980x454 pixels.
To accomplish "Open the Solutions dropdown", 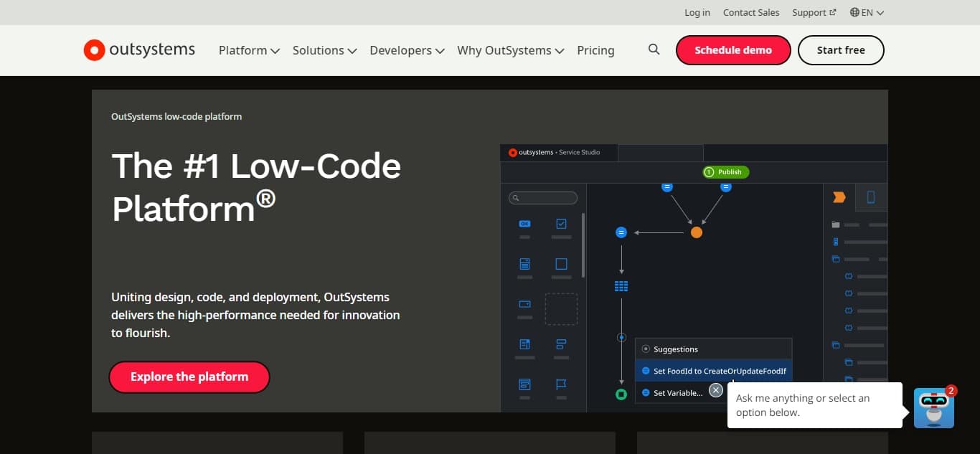I will (324, 50).
